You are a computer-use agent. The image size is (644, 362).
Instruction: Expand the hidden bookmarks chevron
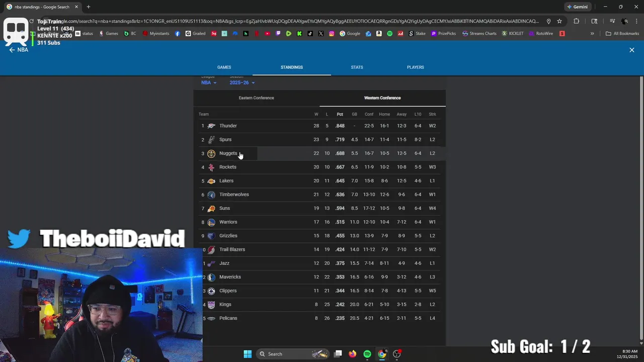click(592, 34)
